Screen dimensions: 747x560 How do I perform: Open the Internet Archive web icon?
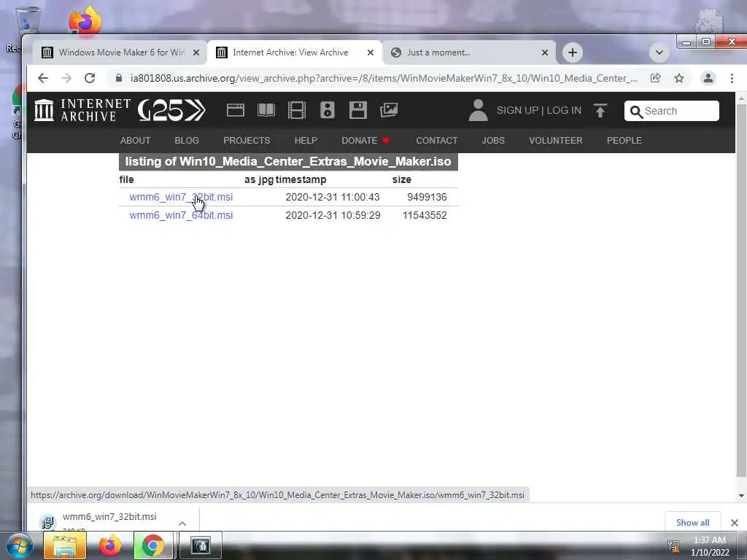pyautogui.click(x=236, y=111)
